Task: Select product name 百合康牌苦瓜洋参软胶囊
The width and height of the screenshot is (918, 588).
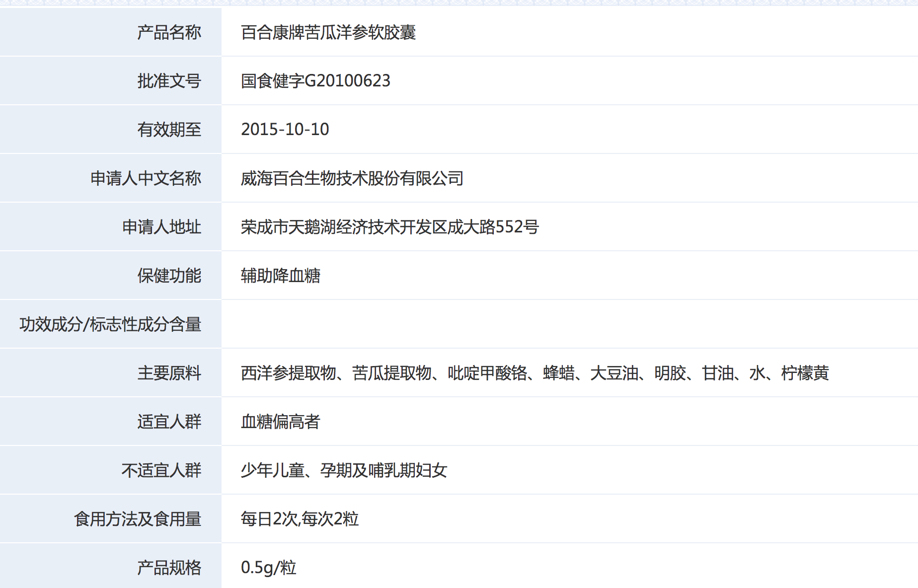Action: coord(328,32)
